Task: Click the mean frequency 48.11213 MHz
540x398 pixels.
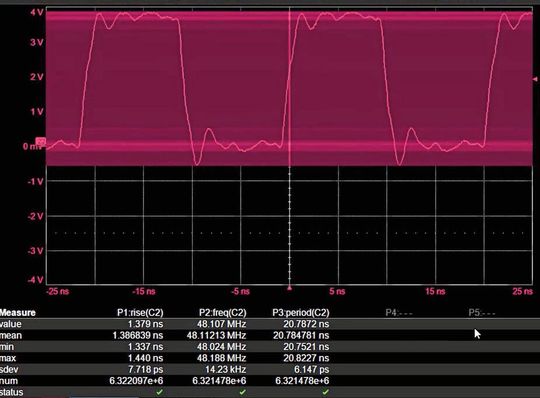Action: 217,335
